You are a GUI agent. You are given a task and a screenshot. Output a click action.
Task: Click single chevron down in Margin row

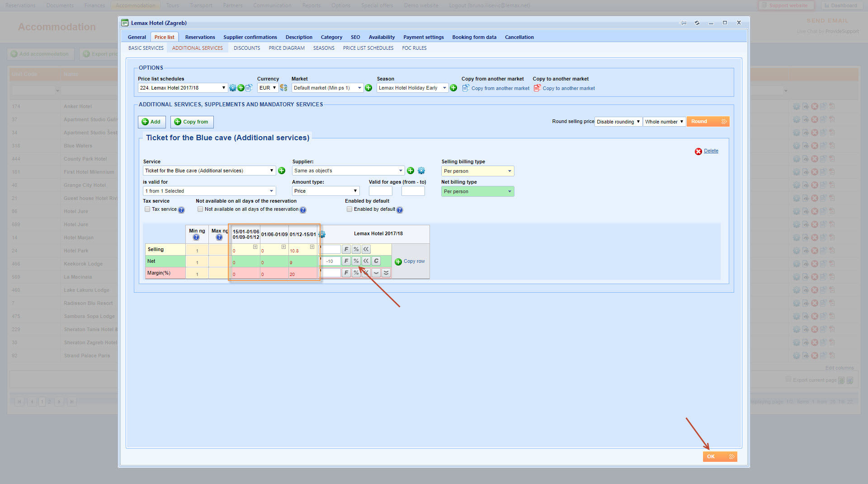[376, 273]
